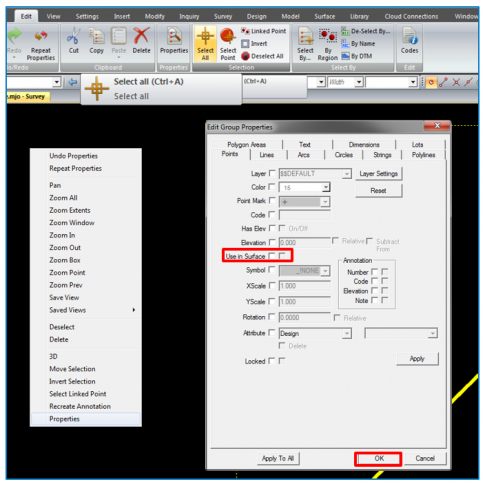Screen dimensions: 485x484
Task: Click the Rotation 0.0000 field
Action: click(305, 317)
